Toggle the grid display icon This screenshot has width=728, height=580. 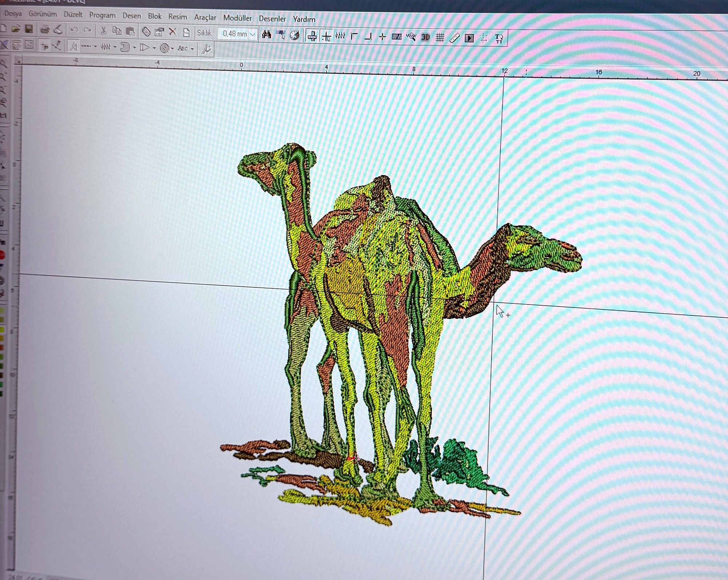coord(440,37)
